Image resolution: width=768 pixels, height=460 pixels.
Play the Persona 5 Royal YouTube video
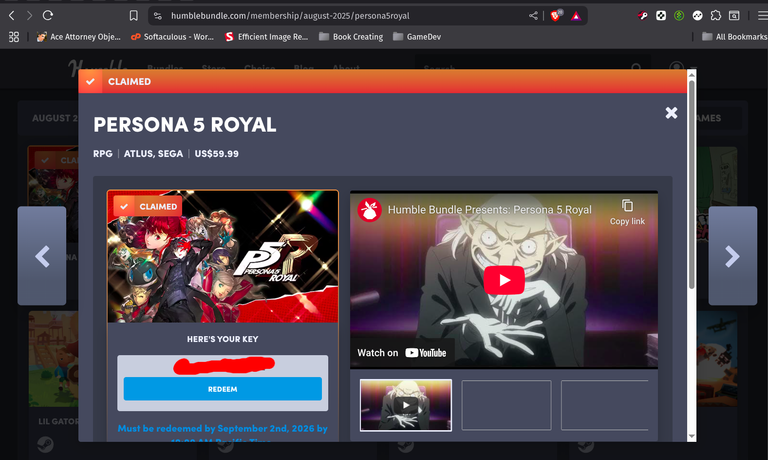504,280
